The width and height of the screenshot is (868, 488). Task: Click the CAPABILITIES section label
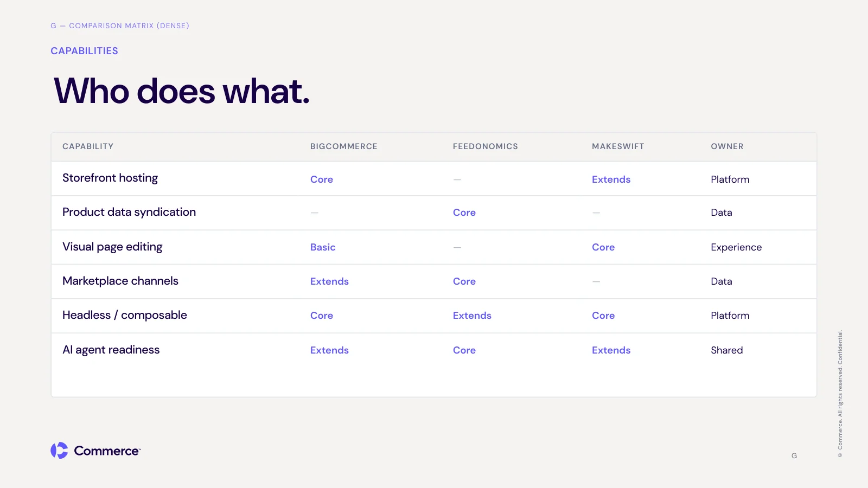point(84,51)
